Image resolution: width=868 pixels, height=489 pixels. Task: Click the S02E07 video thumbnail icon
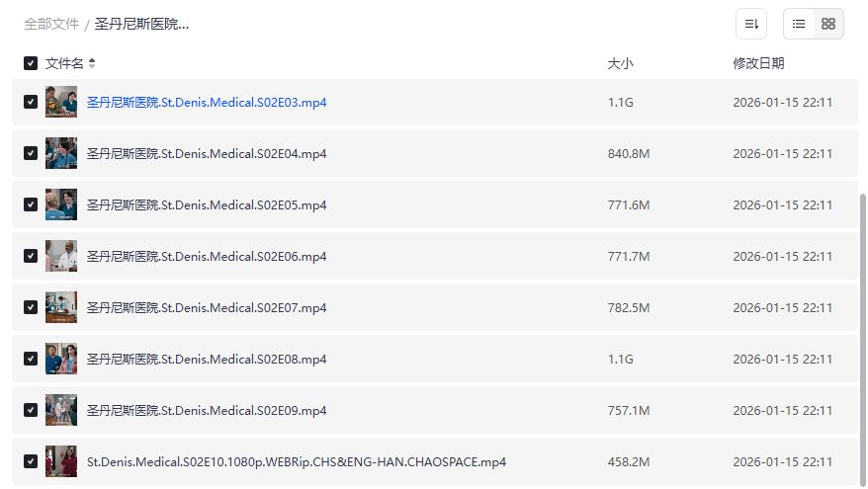[61, 307]
